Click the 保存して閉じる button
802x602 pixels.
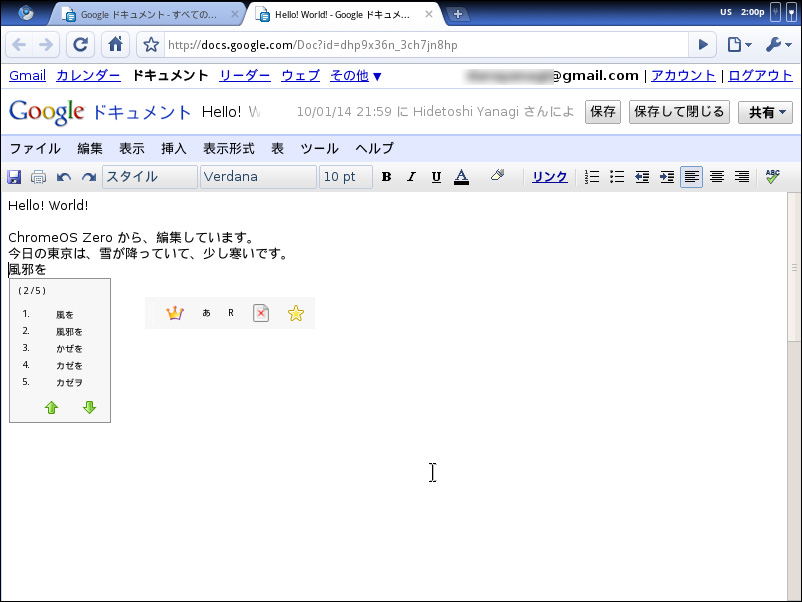click(679, 112)
